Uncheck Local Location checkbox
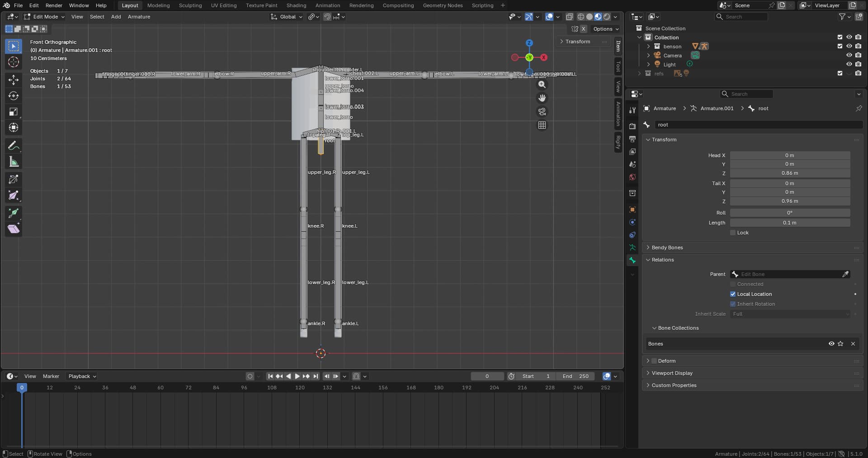The height and width of the screenshot is (458, 868). coord(733,294)
